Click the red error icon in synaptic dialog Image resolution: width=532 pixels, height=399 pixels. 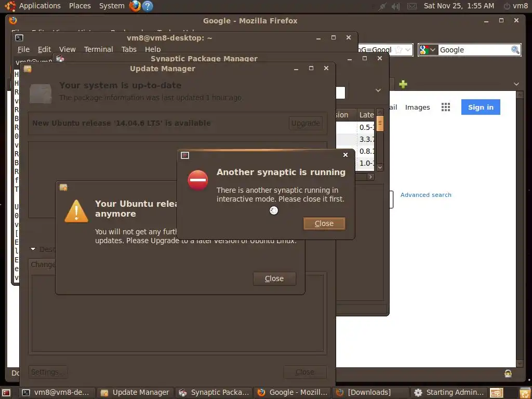[x=198, y=180]
